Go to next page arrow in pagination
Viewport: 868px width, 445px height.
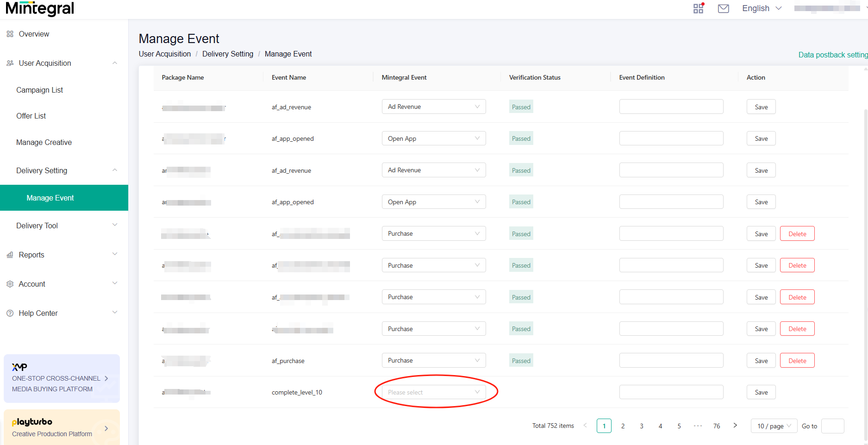735,426
